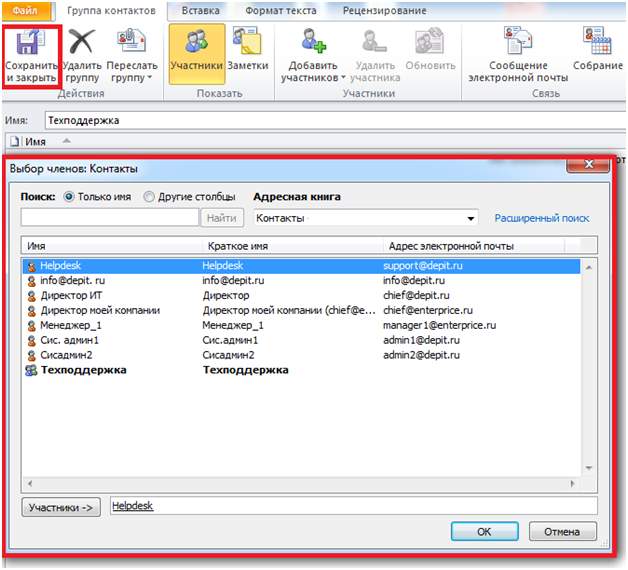628x570 pixels.
Task: Open the Рецензирование ribbon tab
Action: pos(384,11)
